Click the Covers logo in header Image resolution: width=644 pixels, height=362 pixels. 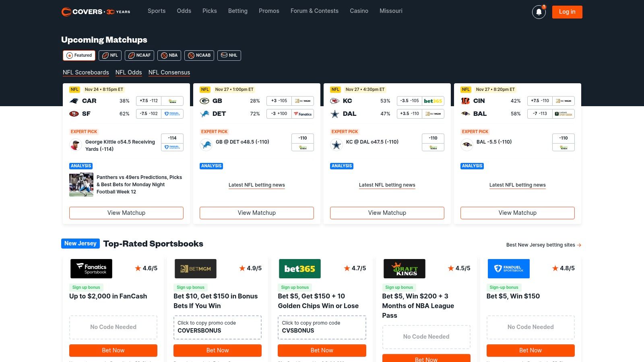pos(96,12)
